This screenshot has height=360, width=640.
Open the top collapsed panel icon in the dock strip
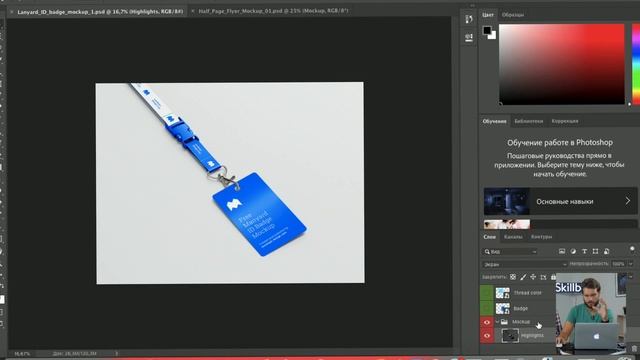coord(469,19)
